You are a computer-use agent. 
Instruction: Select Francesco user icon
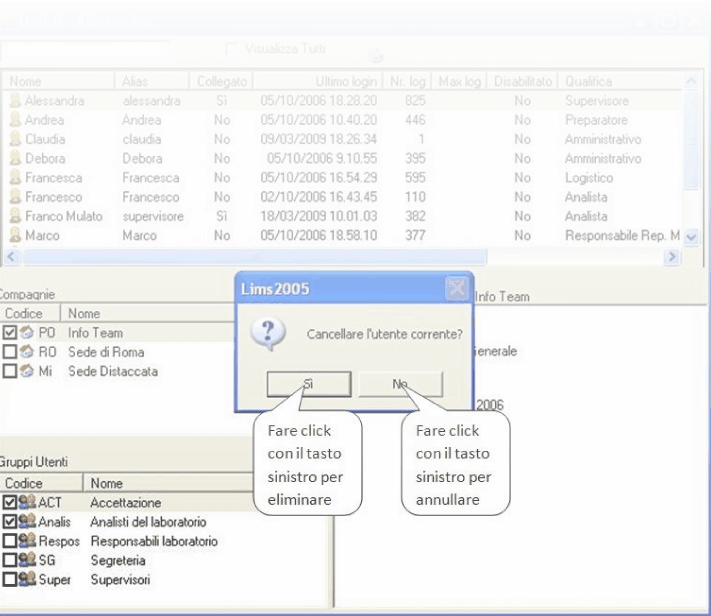click(x=15, y=197)
